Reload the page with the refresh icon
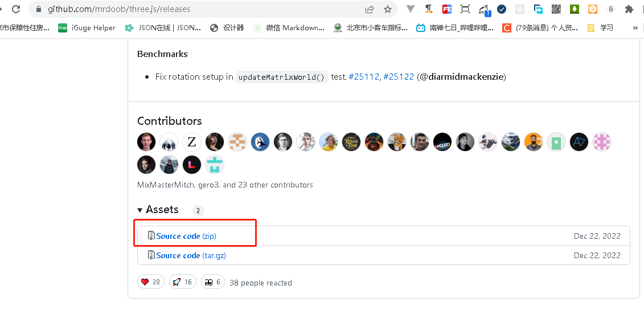This screenshot has height=310, width=644. tap(16, 9)
